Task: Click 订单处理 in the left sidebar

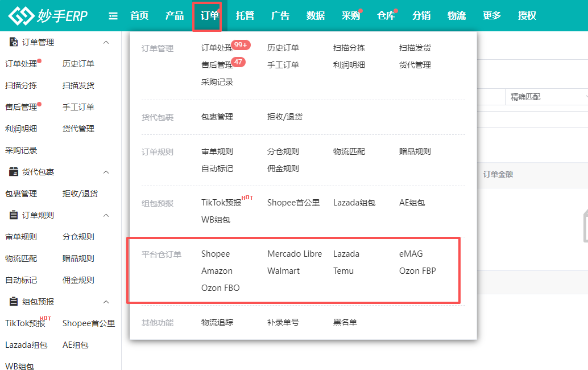Action: tap(21, 64)
